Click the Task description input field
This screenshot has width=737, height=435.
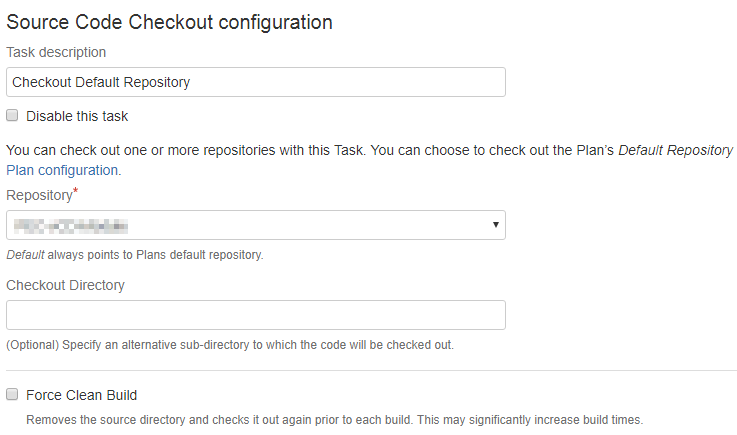click(255, 82)
